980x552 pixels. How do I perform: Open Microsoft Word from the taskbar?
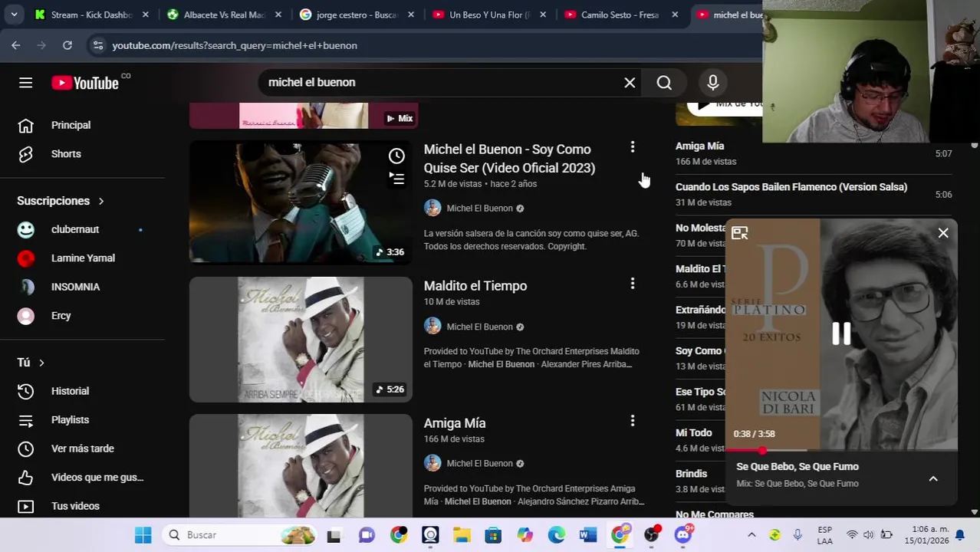pyautogui.click(x=588, y=535)
